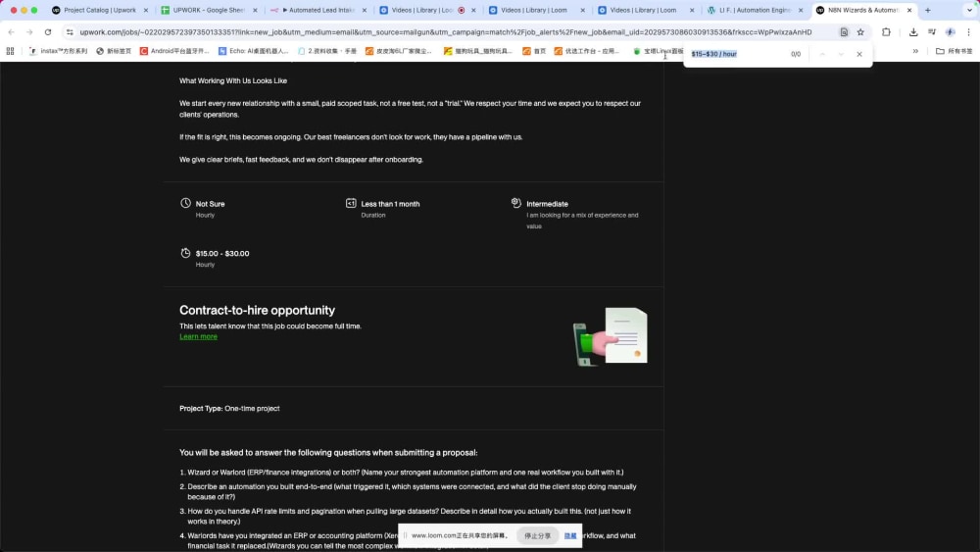Image resolution: width=980 pixels, height=552 pixels.
Task: Switch to the recording Loom Videos tab
Action: (x=427, y=10)
